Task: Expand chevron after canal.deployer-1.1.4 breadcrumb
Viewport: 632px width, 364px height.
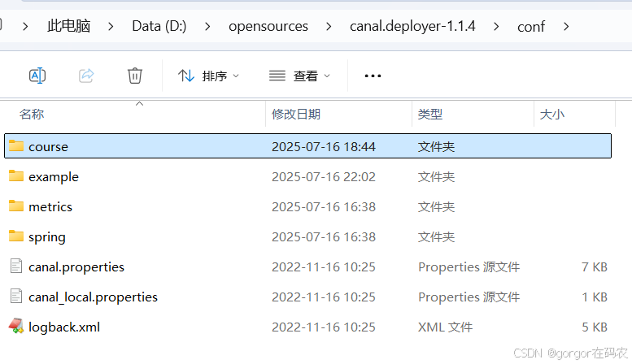Action: 496,27
